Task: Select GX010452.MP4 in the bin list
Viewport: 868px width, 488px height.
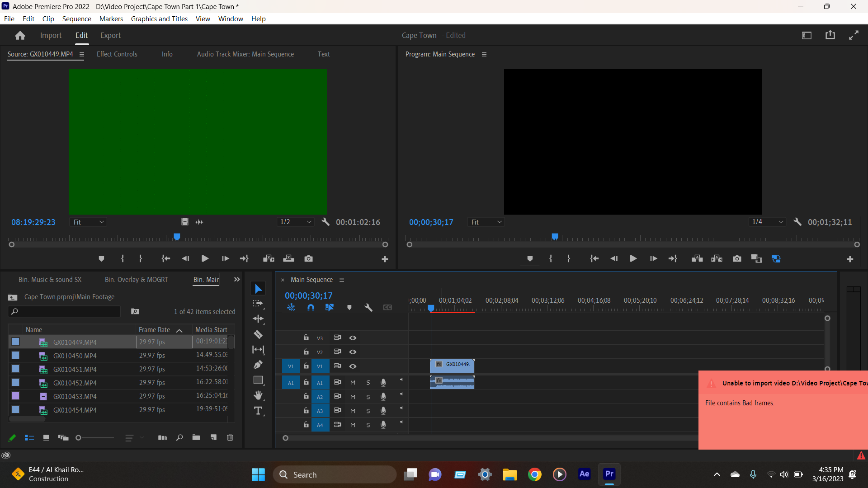Action: tap(75, 383)
